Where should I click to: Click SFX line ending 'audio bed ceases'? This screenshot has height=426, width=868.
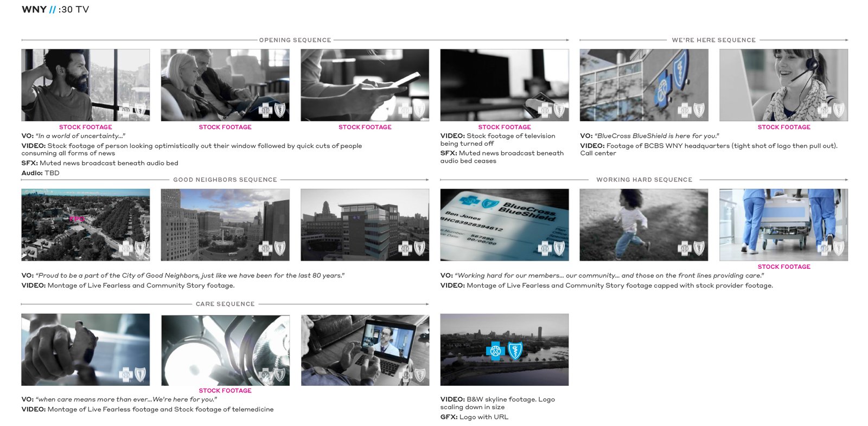[x=502, y=157]
